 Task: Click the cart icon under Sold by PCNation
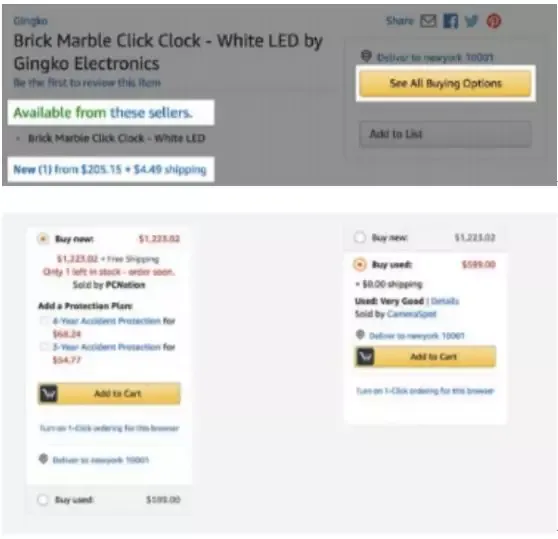pyautogui.click(x=48, y=393)
